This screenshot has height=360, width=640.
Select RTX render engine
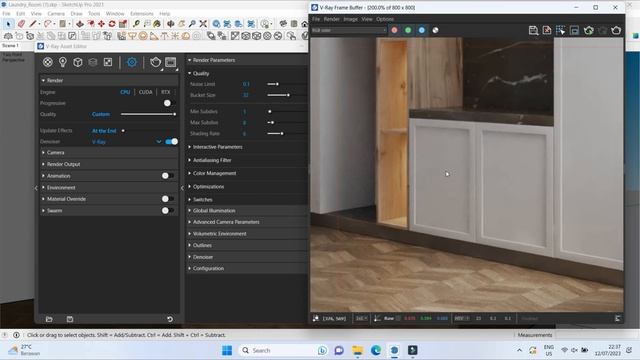pyautogui.click(x=165, y=92)
